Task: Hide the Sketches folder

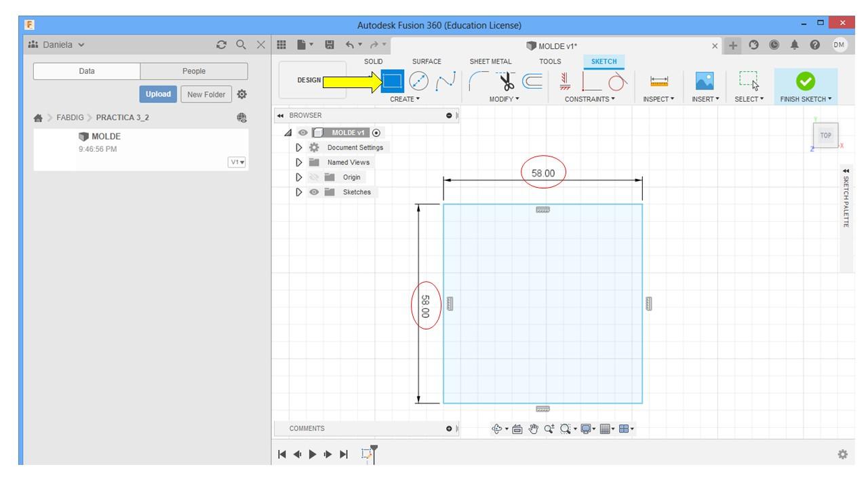Action: click(313, 192)
